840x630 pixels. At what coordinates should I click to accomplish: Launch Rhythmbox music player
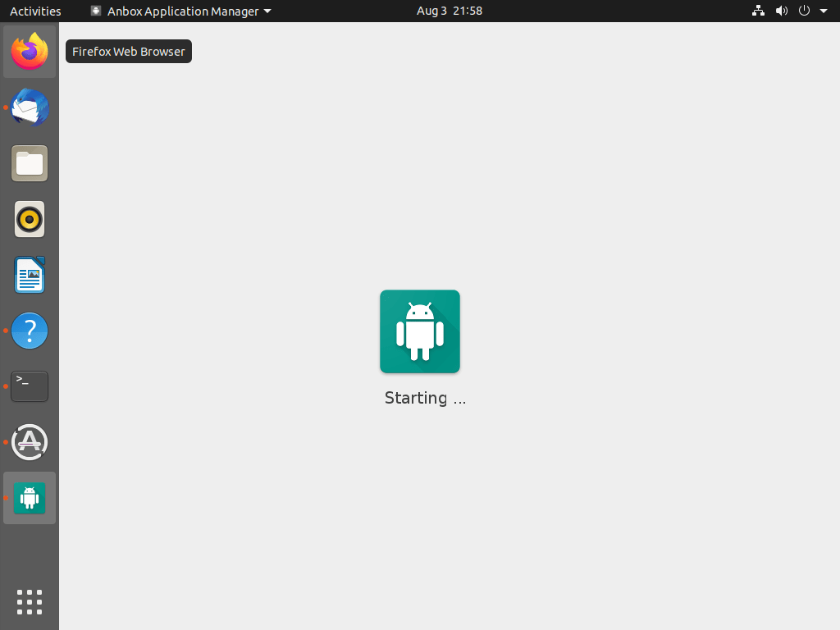pos(30,219)
